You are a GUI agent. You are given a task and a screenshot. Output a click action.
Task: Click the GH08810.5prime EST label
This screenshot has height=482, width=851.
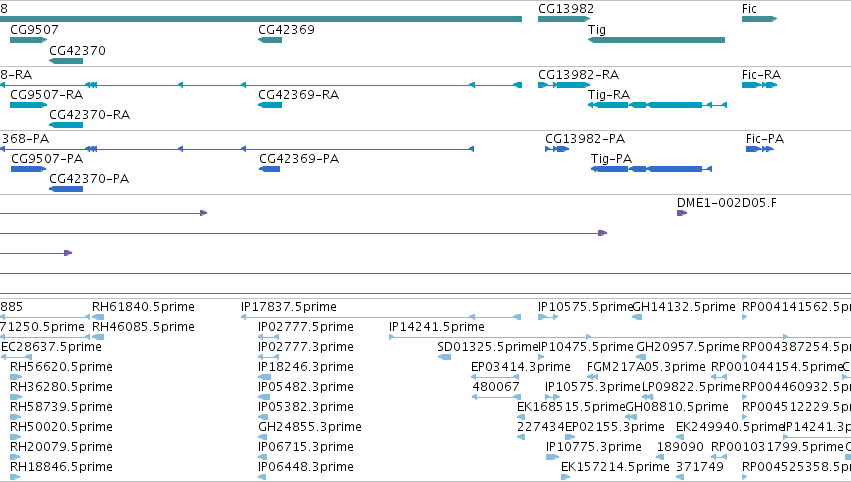(677, 407)
